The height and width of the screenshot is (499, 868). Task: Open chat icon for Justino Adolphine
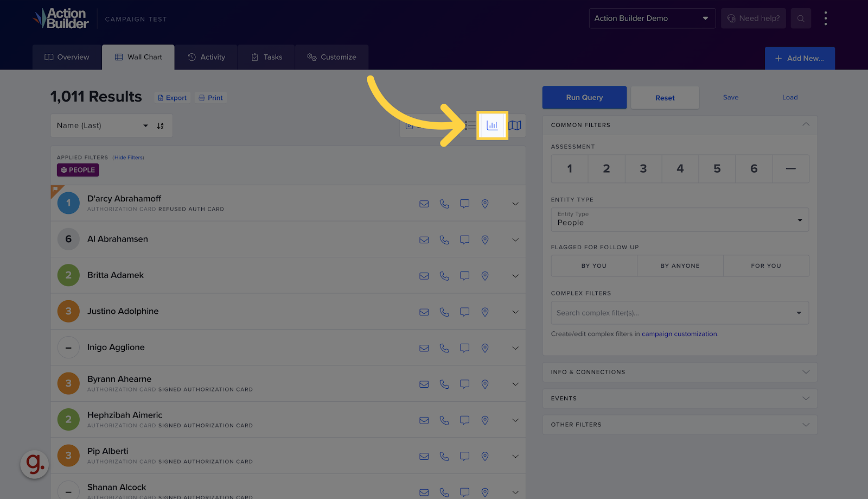(464, 312)
